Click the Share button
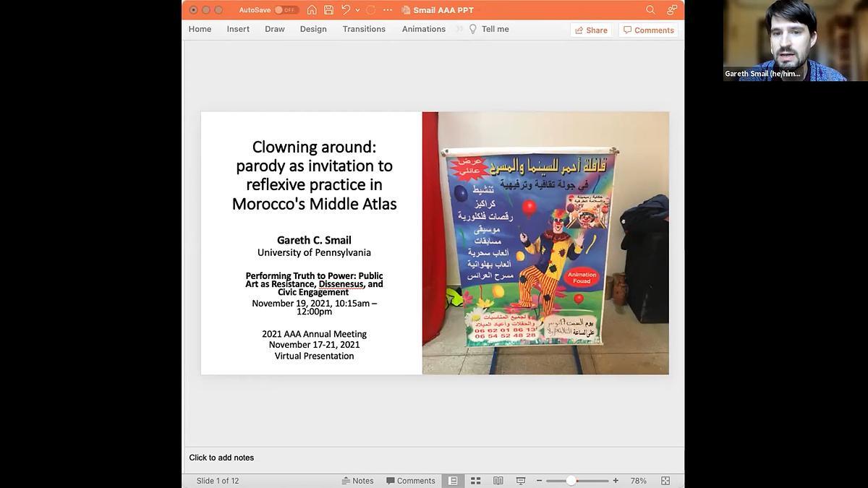 591,30
